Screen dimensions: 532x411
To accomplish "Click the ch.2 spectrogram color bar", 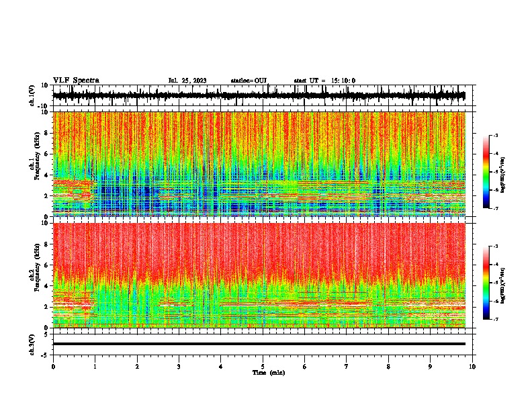I will (x=486, y=283).
